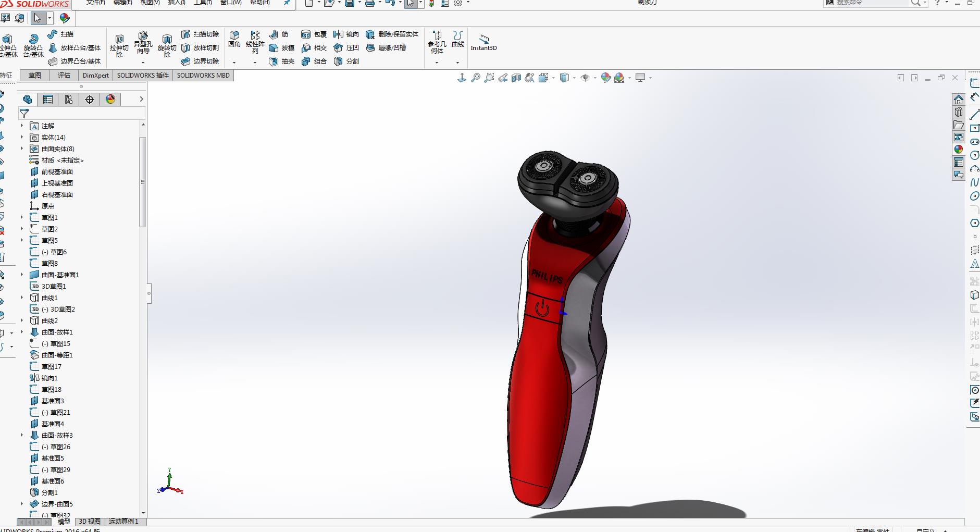980x532 pixels.
Task: Open the SOLIDWORKS Resources home task pane
Action: pyautogui.click(x=959, y=100)
